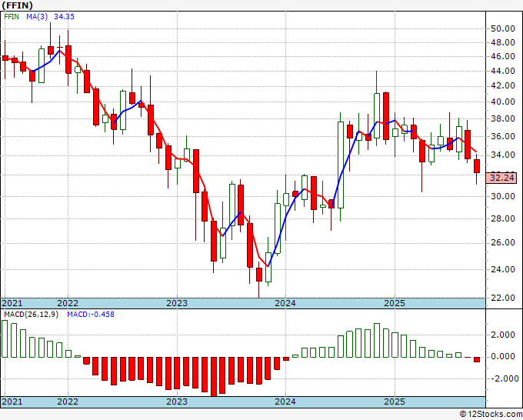Click 2021 on the price chart timeline

12,303
